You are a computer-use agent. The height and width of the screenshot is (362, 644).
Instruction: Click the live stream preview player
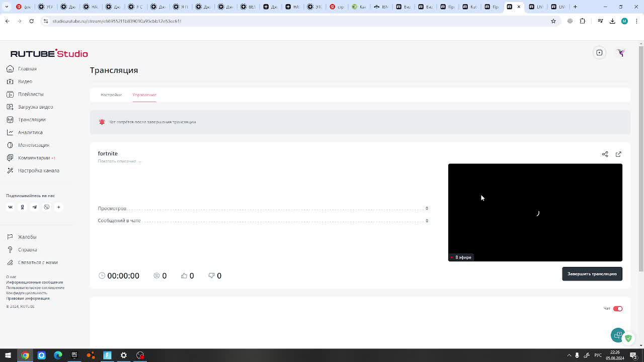tap(535, 212)
